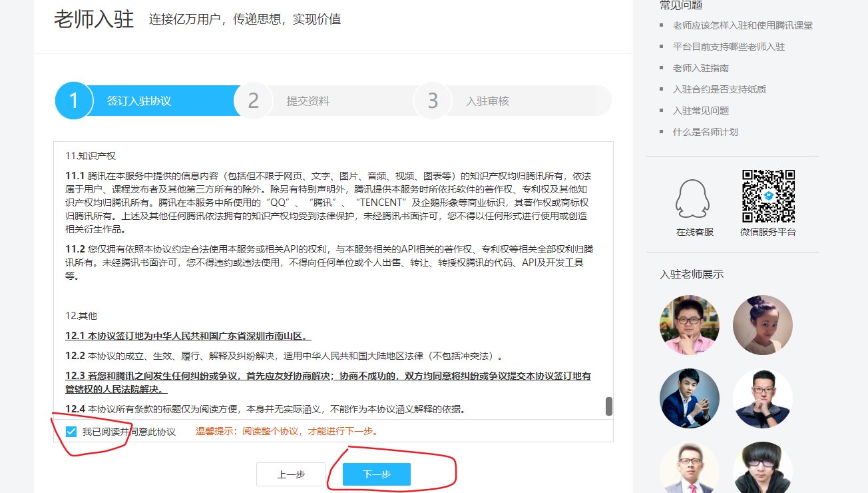Open teacher avatar with long black hair

[x=763, y=468]
